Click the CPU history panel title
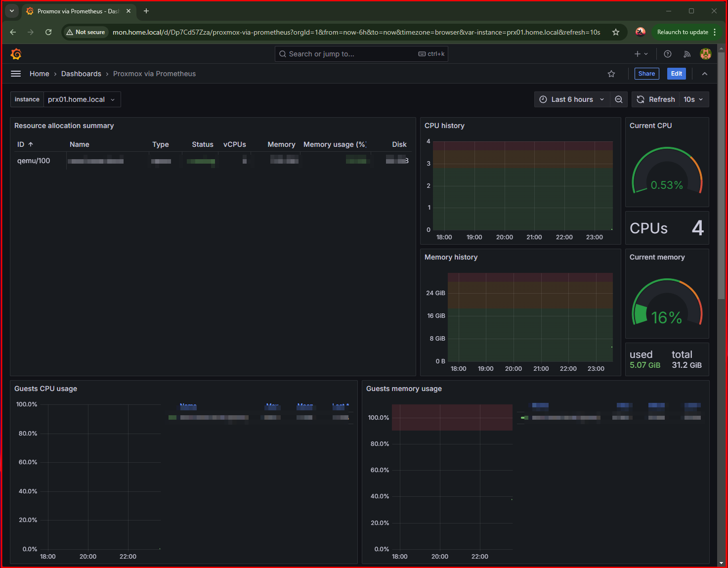 (444, 126)
